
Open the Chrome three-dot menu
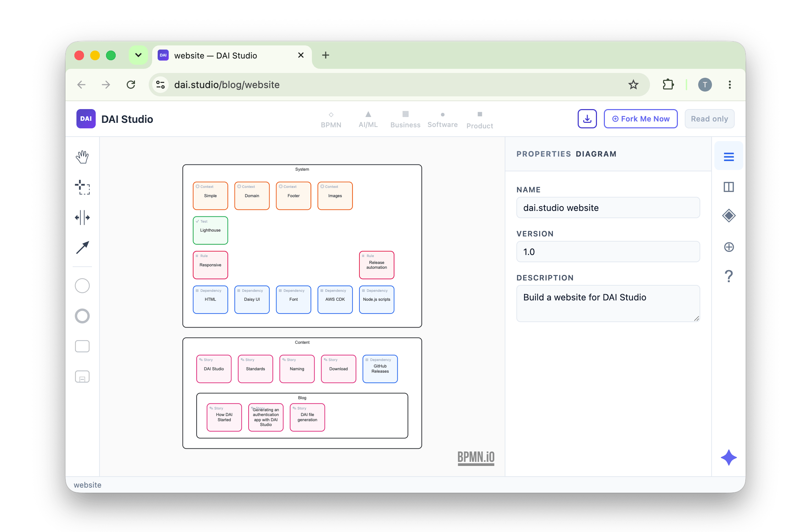(x=730, y=85)
